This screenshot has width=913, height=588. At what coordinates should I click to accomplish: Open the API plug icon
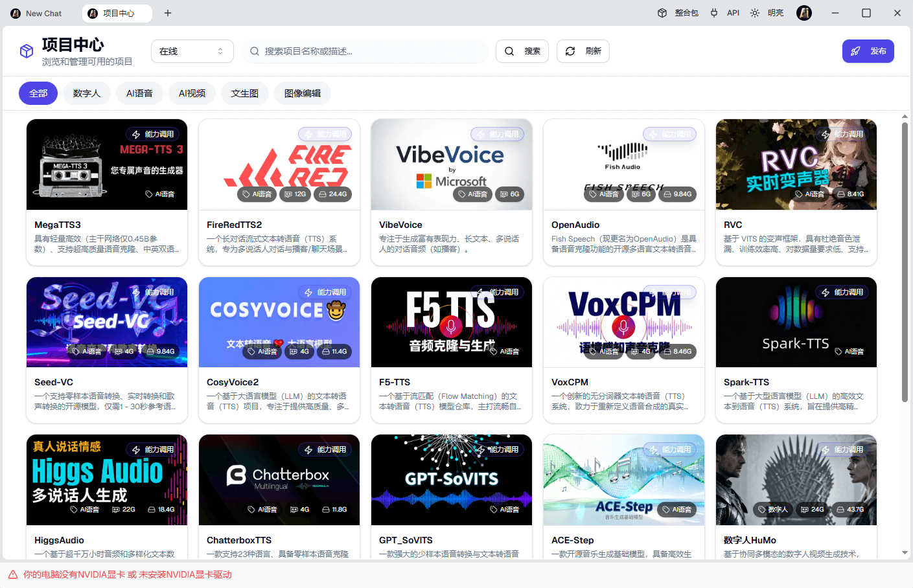click(714, 13)
